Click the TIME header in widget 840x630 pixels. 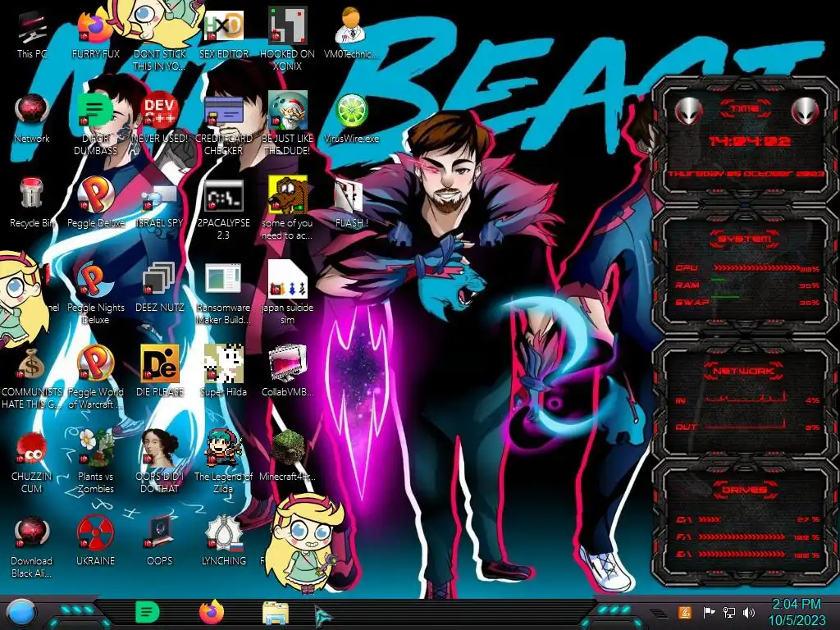[745, 109]
